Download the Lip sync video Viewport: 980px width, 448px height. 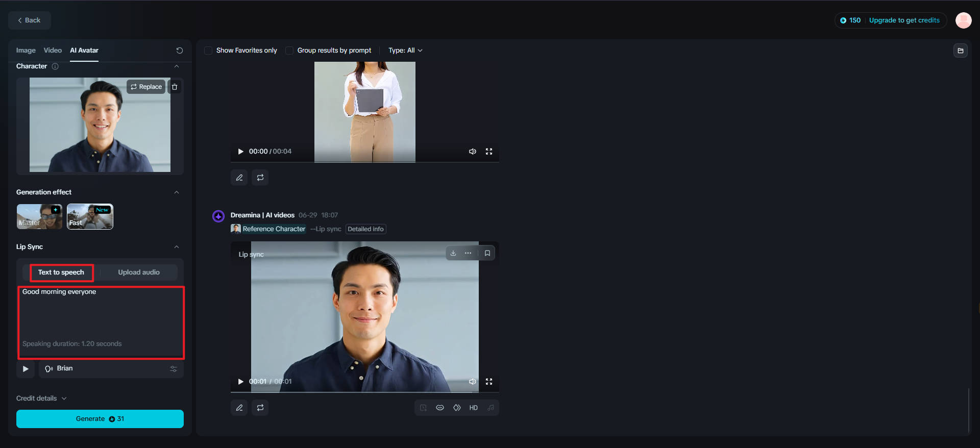click(453, 253)
